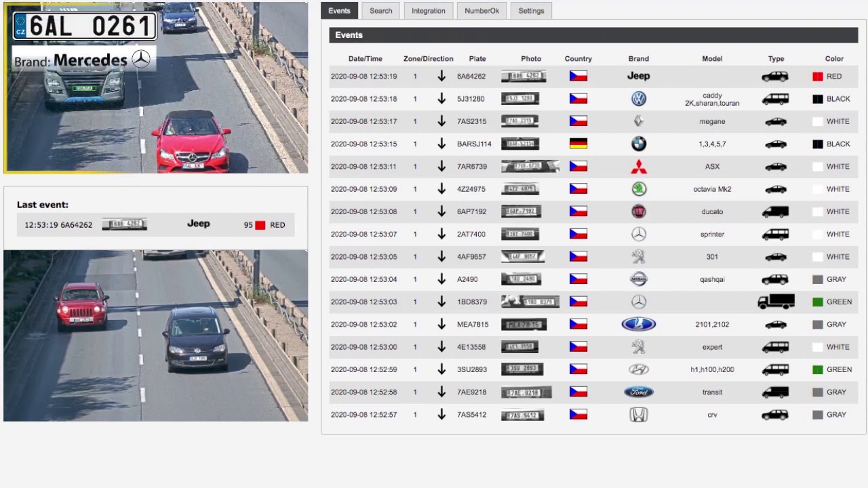Click last event text '12:53:19 6A64262'
868x488 pixels.
pyautogui.click(x=58, y=225)
